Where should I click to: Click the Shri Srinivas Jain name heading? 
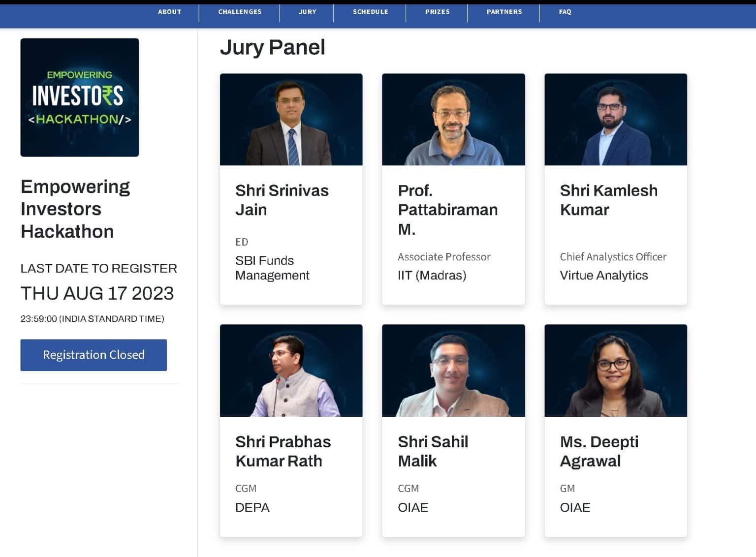click(282, 200)
